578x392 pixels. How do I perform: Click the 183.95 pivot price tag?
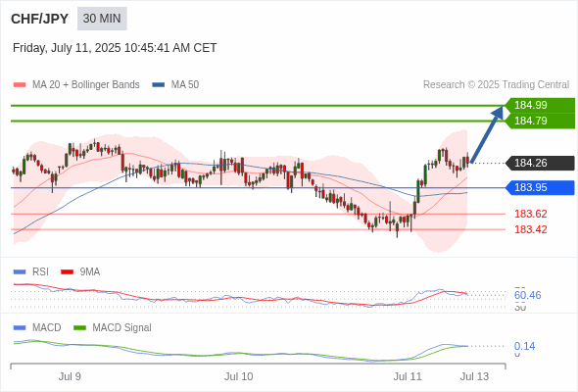(x=540, y=188)
